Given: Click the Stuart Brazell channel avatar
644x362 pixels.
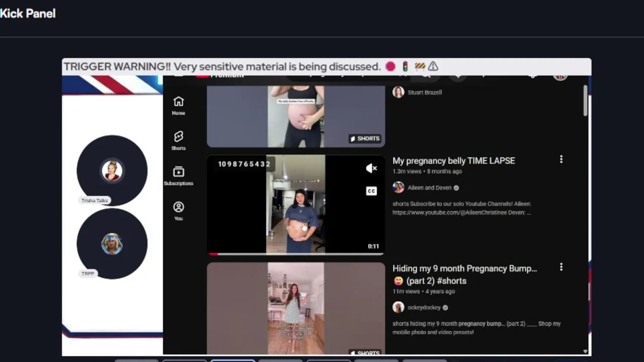Looking at the screenshot, I should (398, 92).
